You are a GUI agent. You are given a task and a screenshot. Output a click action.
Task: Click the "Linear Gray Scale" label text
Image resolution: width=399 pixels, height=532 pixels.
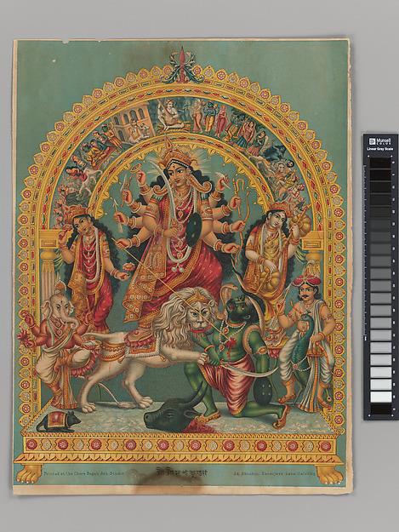pyautogui.click(x=379, y=149)
